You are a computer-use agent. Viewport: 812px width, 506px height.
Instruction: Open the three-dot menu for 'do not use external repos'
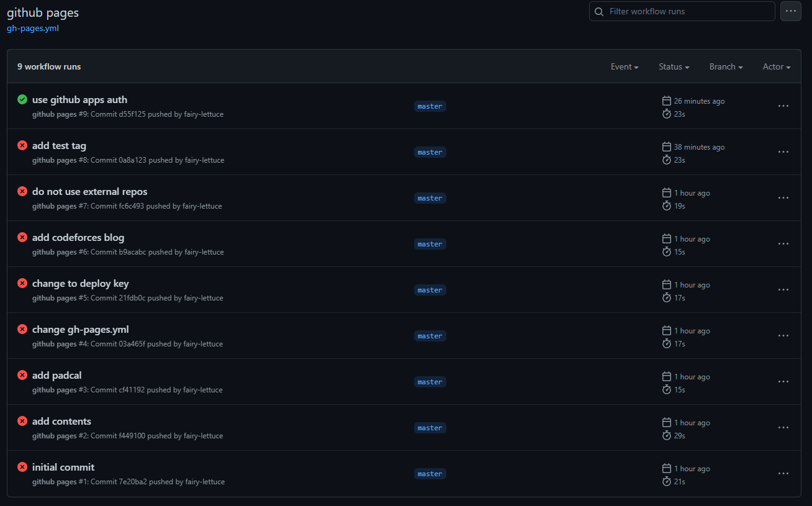click(783, 198)
